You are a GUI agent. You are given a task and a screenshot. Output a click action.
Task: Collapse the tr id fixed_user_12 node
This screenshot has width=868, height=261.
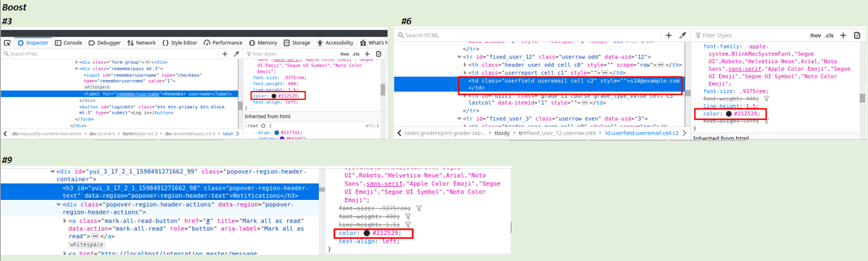click(459, 57)
